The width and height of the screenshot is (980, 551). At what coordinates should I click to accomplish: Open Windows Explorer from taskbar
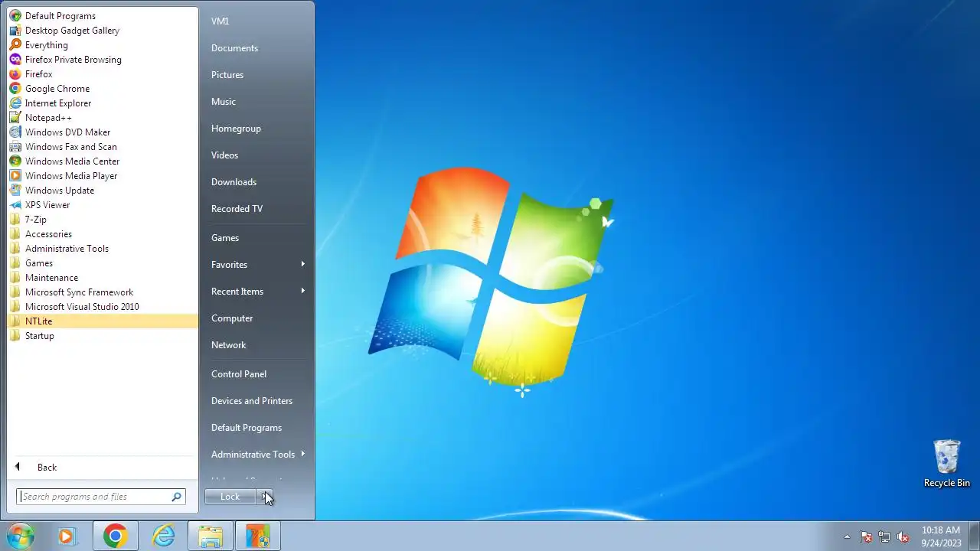point(211,536)
